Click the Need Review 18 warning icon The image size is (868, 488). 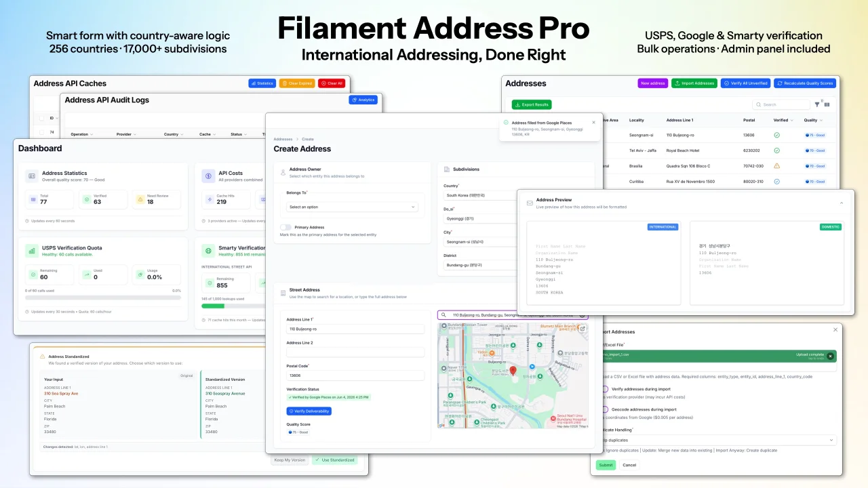click(140, 199)
